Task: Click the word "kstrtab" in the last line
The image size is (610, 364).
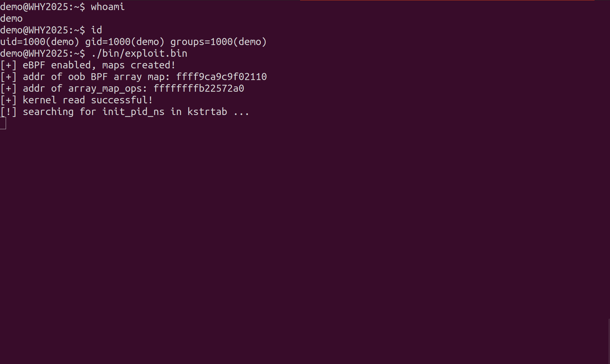Action: 207,112
